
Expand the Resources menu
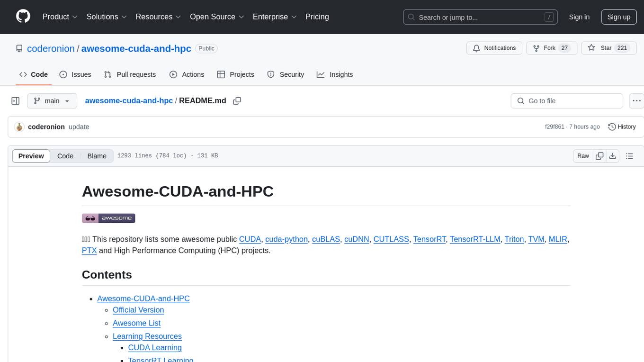point(158,17)
